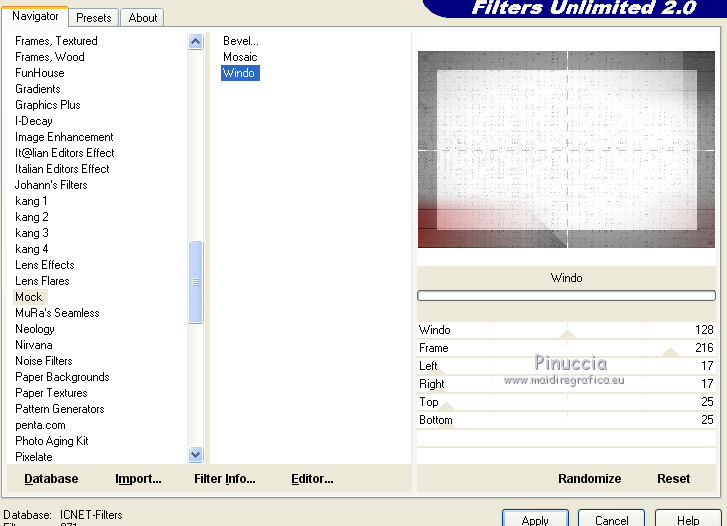Select the Paper Backgrounds category
This screenshot has width=727, height=526.
[x=62, y=377]
